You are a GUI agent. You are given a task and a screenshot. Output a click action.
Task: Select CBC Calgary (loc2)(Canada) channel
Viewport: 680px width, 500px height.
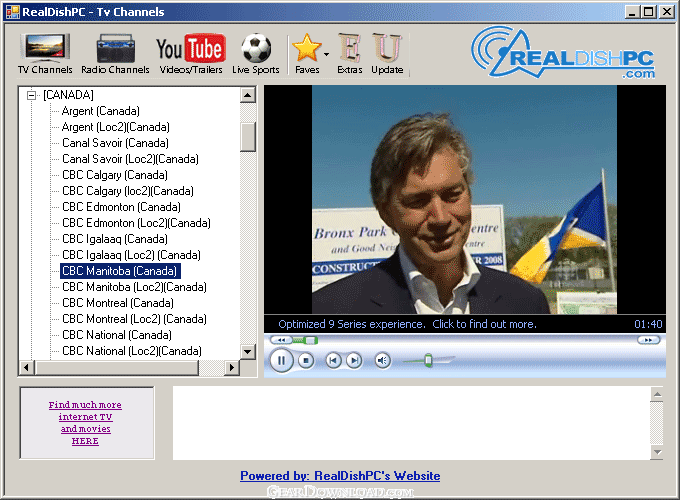[128, 191]
